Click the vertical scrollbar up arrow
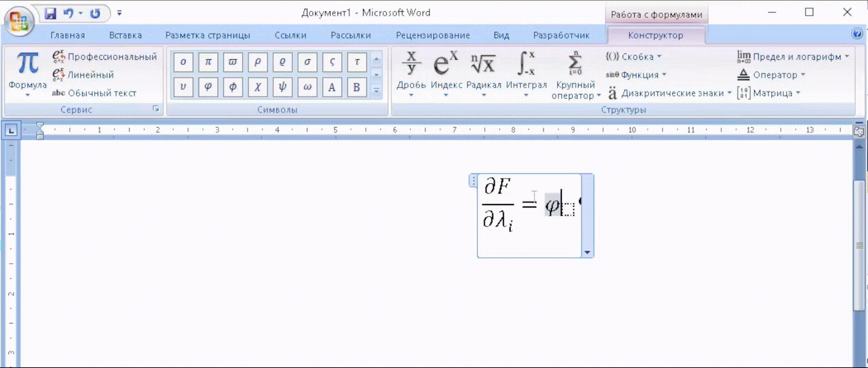The height and width of the screenshot is (368, 868). [x=859, y=147]
